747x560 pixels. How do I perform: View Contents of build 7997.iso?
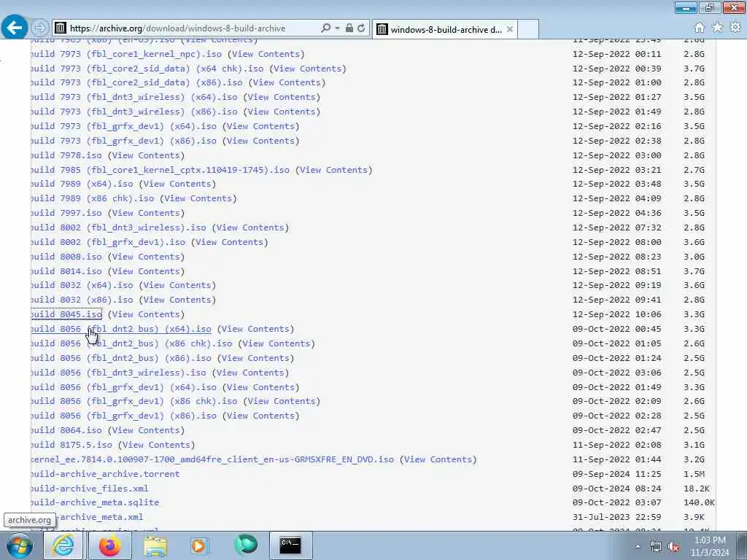[x=146, y=213]
